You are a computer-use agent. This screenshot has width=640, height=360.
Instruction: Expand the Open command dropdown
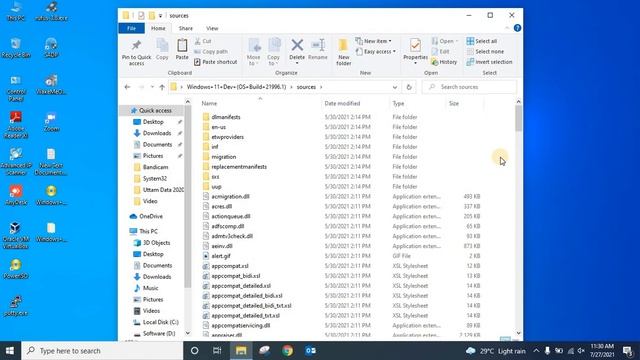tap(456, 41)
